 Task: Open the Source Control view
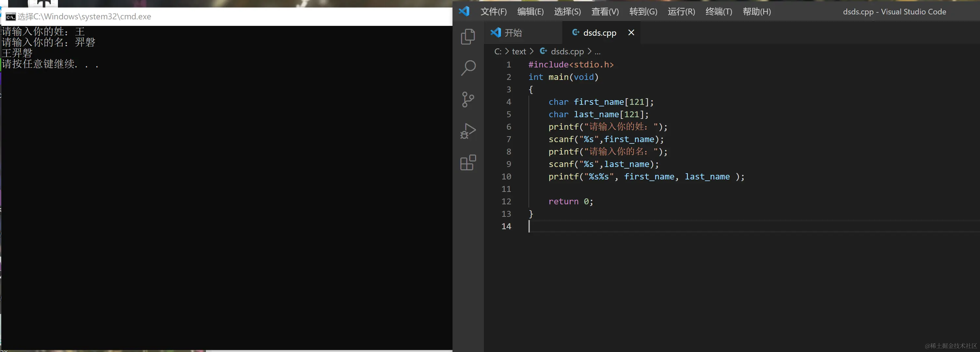468,100
